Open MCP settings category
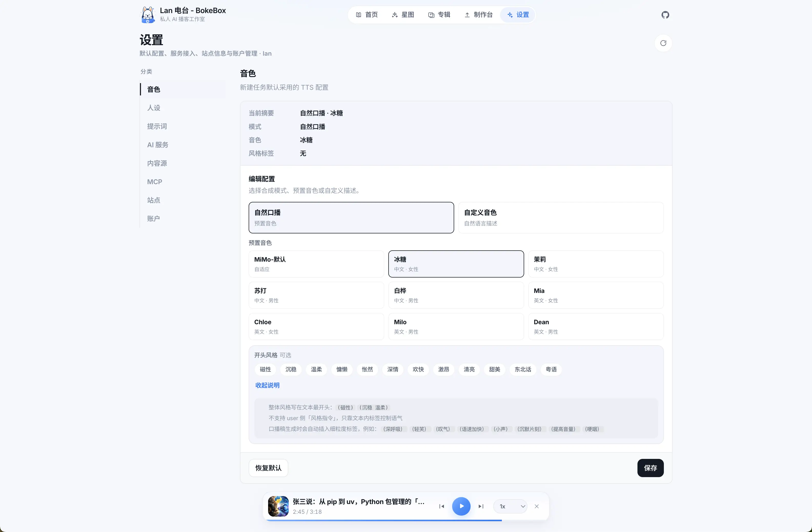 pyautogui.click(x=183, y=181)
